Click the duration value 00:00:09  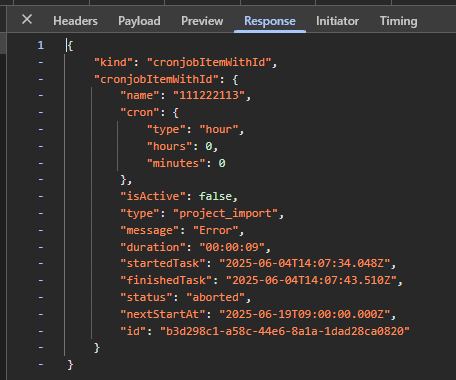(232, 247)
